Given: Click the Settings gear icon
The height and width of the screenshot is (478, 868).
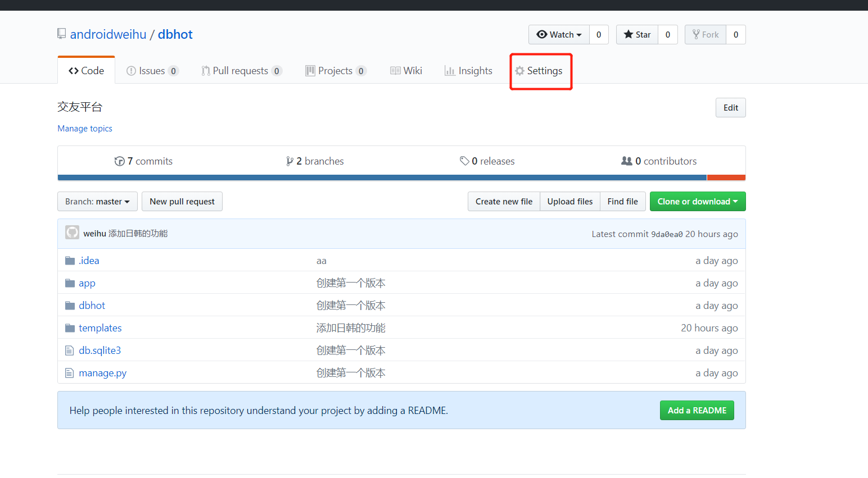Looking at the screenshot, I should coord(520,71).
